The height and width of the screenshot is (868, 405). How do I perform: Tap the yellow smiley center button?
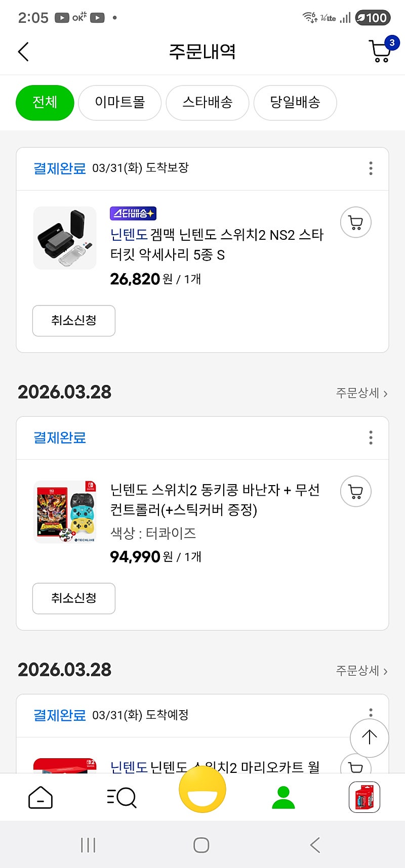coord(202,789)
